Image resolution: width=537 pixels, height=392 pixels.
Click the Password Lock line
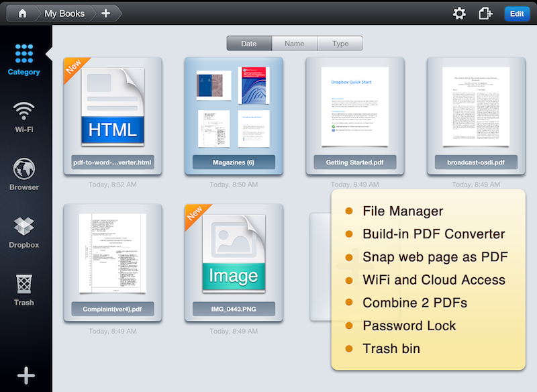click(409, 326)
